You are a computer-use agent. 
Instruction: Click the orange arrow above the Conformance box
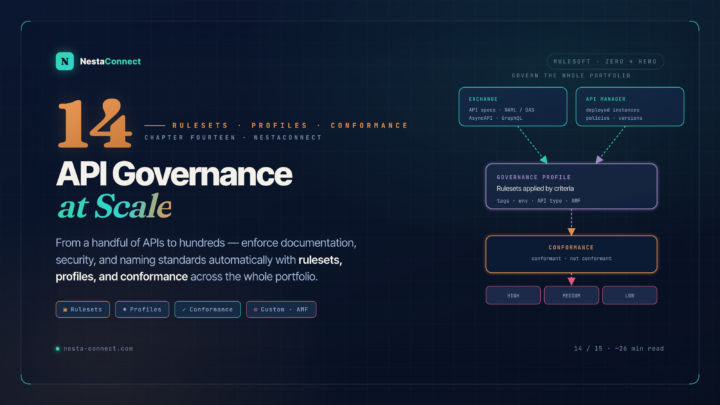[x=571, y=232]
